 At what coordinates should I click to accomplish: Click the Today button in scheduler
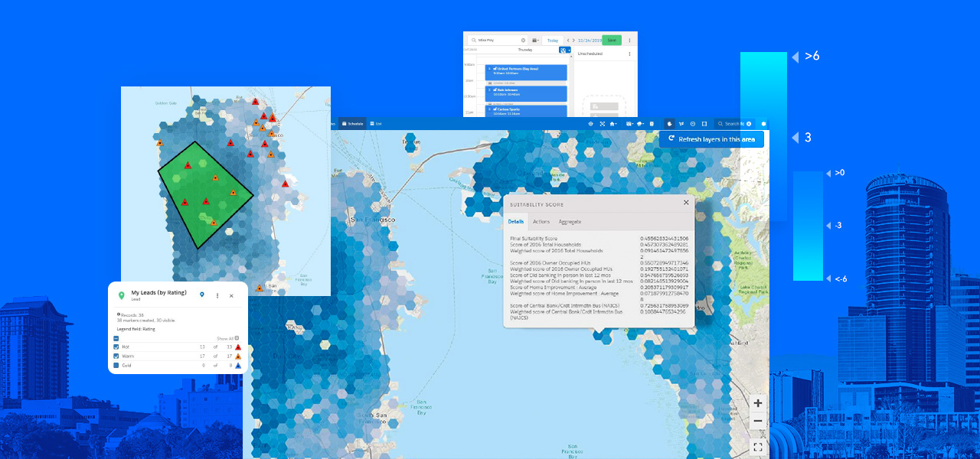(x=553, y=41)
